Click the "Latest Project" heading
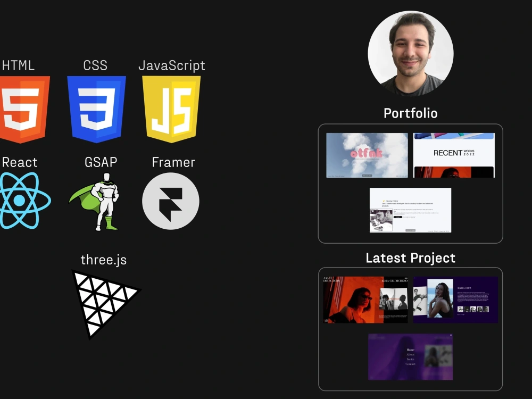 [x=410, y=258]
